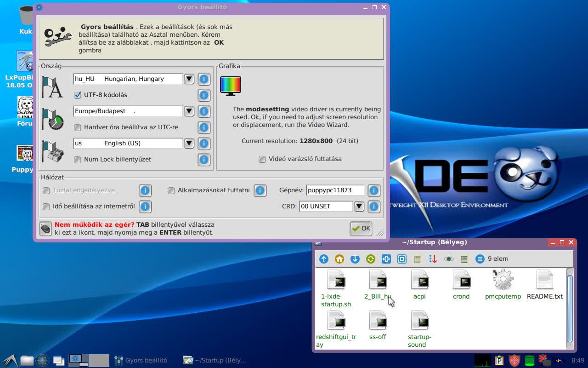Check Videó varázsló futtatása
This screenshot has width=588, height=368.
[x=262, y=159]
